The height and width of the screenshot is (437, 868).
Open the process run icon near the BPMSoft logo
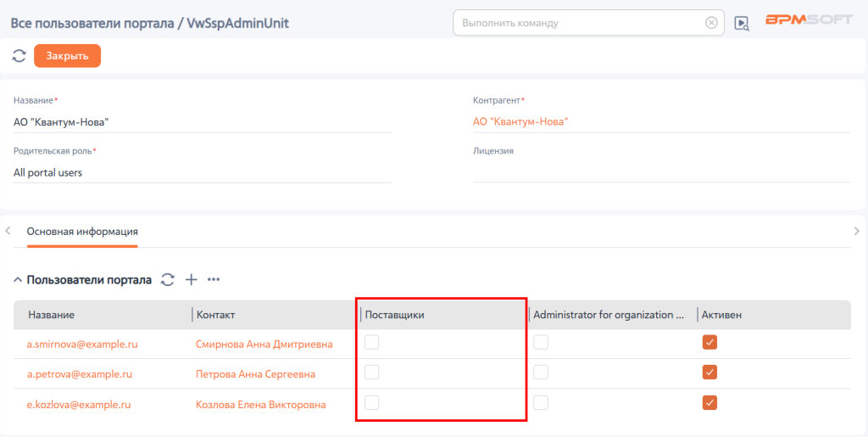click(742, 23)
